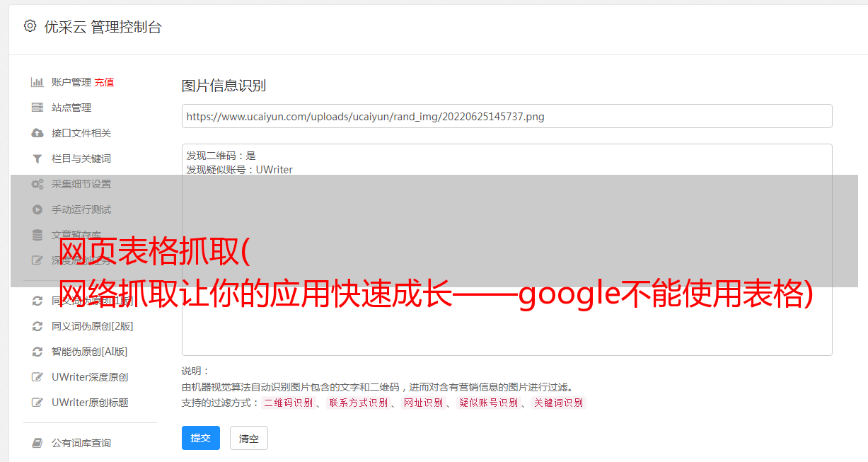Select the 联系方式识别 filter tag
Screen dimensions: 868x462
(x=358, y=403)
